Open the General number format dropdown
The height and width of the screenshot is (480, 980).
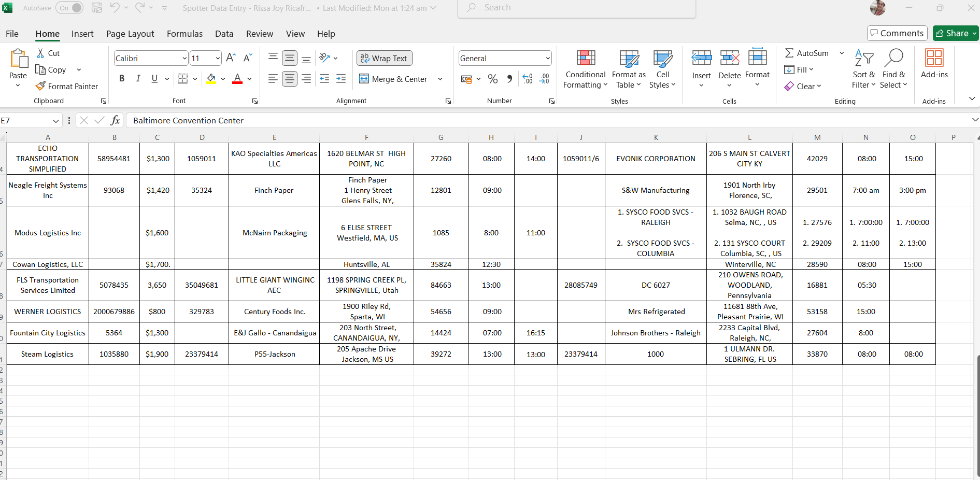tap(548, 58)
